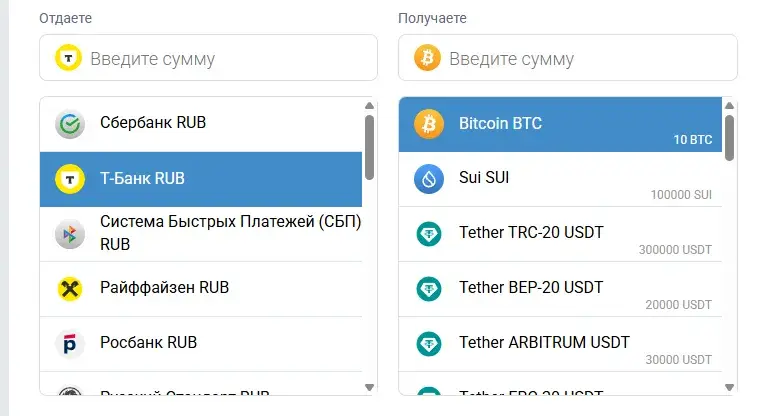Image resolution: width=764 pixels, height=416 pixels.
Task: Click the Отдаете amount input field
Action: pyautogui.click(x=209, y=57)
